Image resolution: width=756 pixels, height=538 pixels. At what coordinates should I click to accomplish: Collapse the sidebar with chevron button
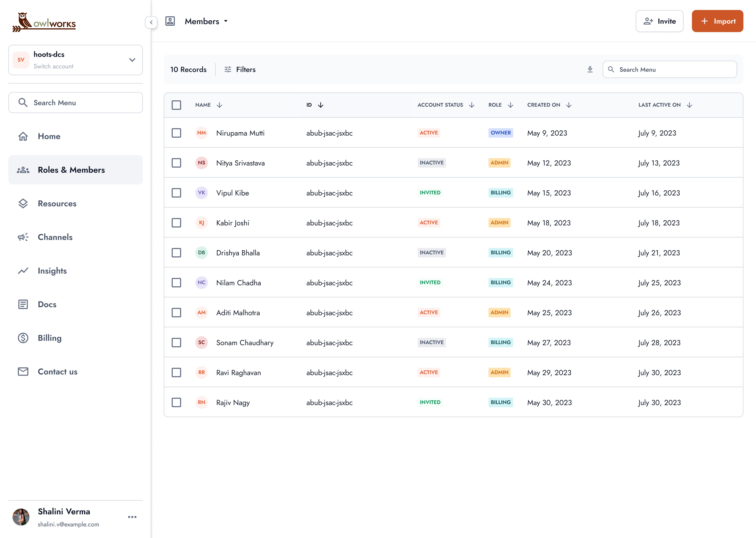coord(151,22)
